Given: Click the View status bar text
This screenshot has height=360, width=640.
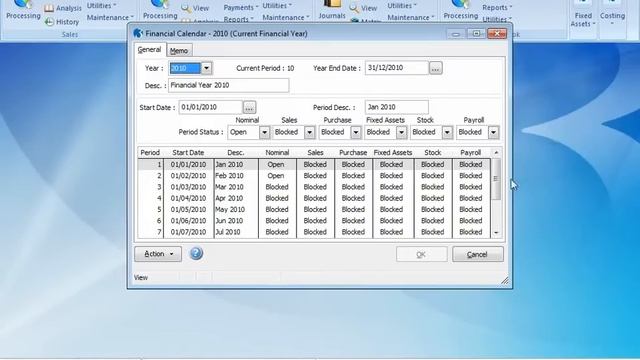Looking at the screenshot, I should (141, 278).
